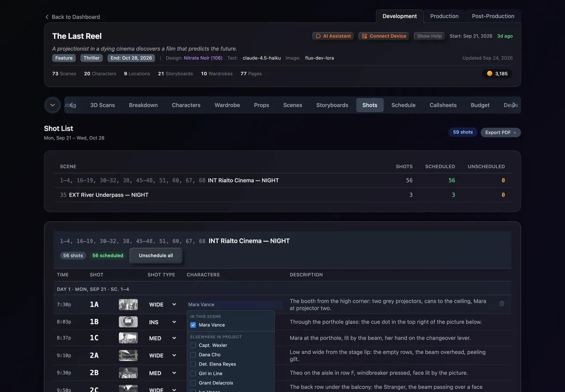Image resolution: width=565 pixels, height=392 pixels.
Task: Tick the Dana Cho checkbox
Action: 193,355
